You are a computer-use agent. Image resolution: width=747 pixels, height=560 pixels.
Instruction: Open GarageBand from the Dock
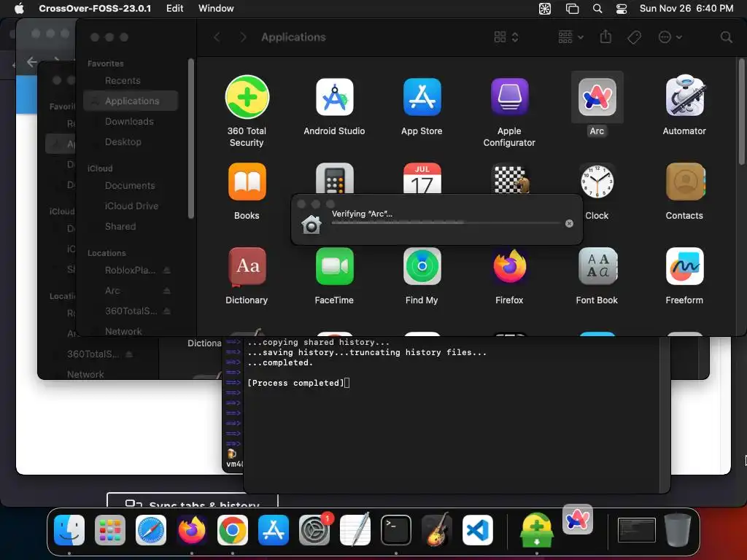(x=437, y=529)
